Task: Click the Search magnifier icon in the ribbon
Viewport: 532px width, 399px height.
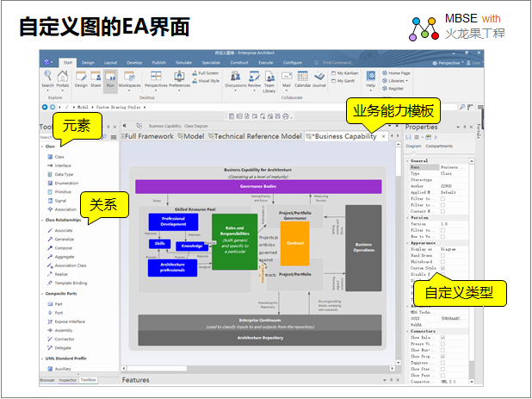Action: (48, 75)
